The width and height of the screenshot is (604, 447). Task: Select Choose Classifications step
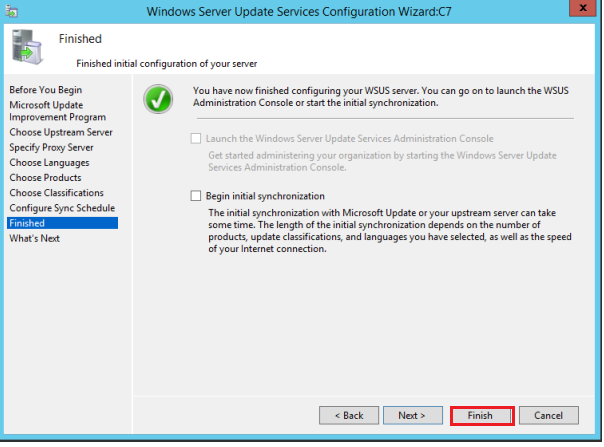tap(57, 193)
